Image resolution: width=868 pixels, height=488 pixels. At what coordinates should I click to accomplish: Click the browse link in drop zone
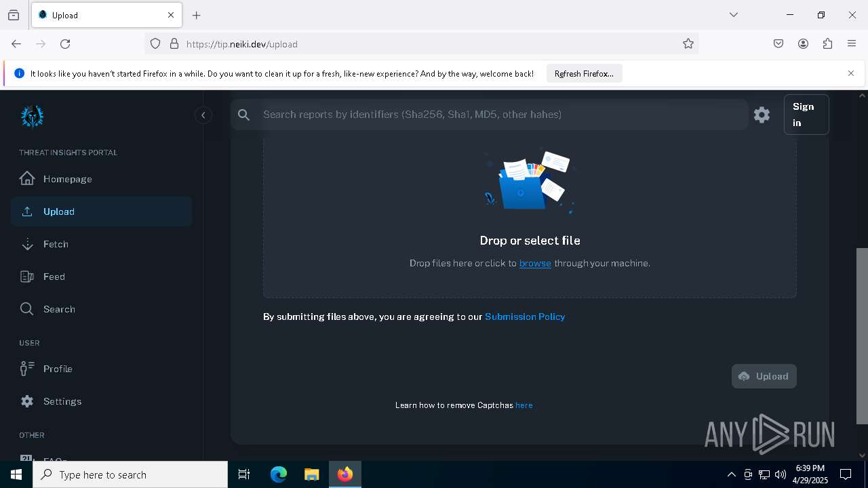pyautogui.click(x=535, y=263)
